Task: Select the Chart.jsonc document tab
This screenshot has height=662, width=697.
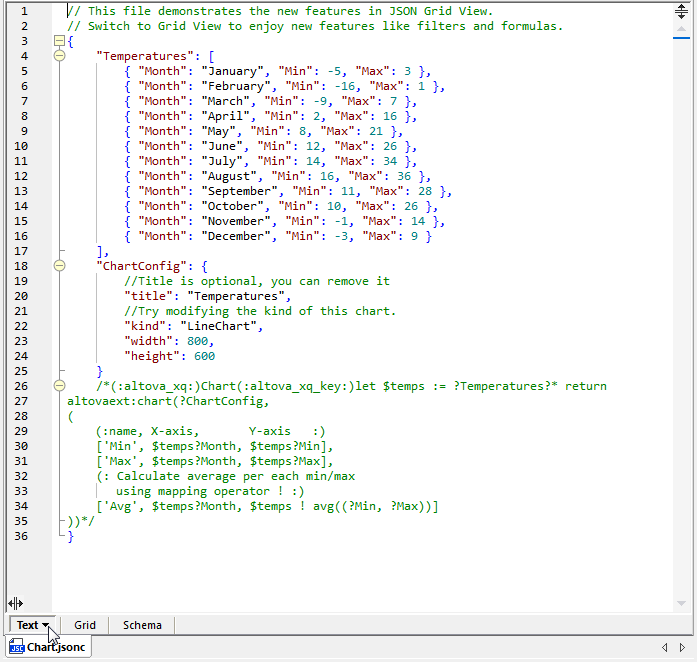Action: click(56, 647)
